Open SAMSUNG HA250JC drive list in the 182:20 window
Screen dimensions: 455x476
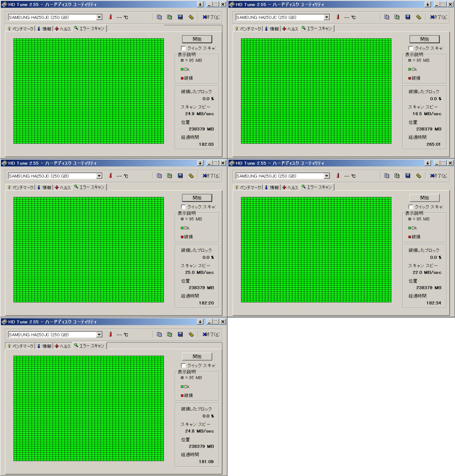click(99, 176)
